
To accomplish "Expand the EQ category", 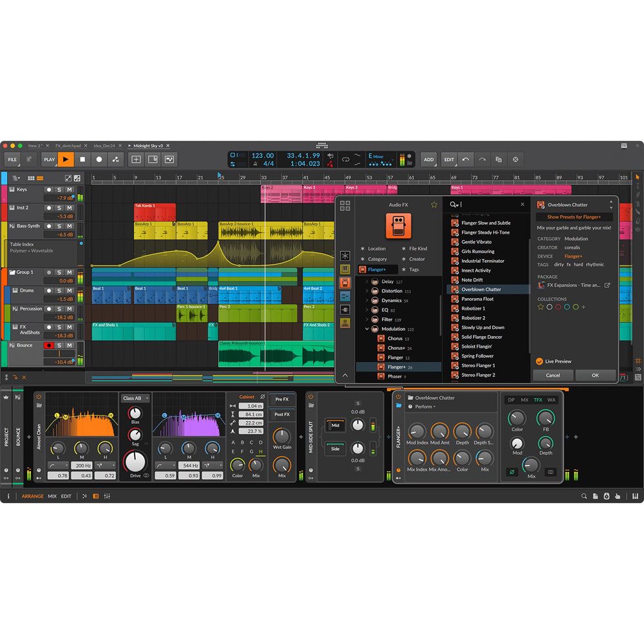I will [367, 310].
